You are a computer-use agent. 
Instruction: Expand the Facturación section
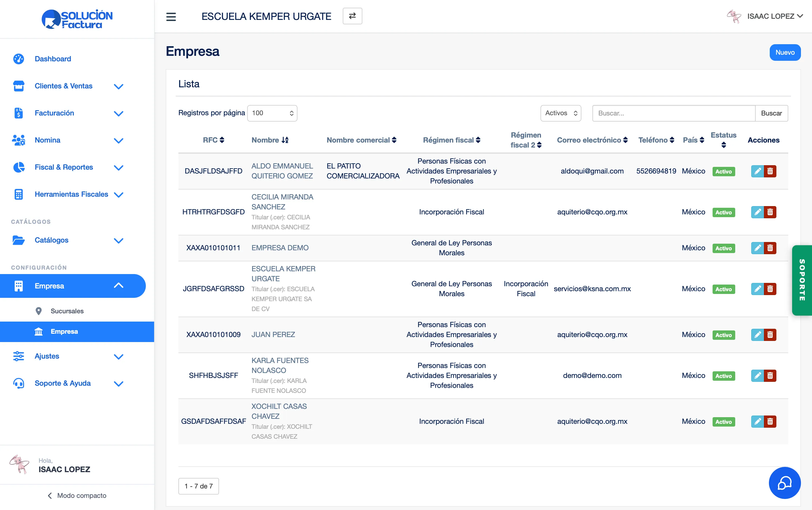click(x=118, y=113)
